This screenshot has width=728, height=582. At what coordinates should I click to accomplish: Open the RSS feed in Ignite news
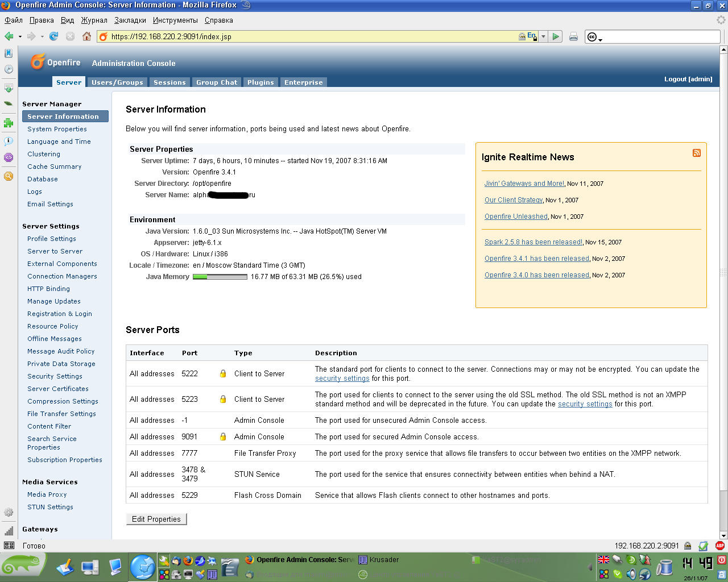pos(697,153)
